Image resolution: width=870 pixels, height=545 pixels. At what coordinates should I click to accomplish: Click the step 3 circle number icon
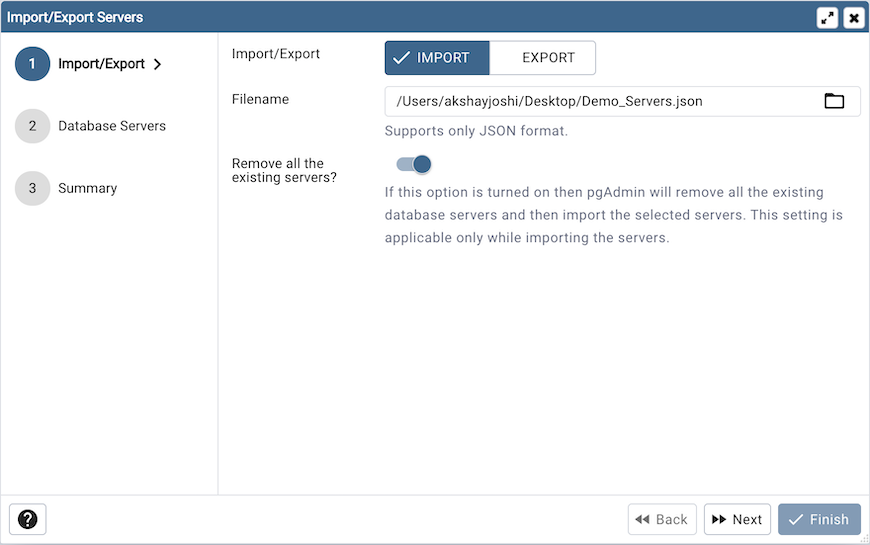click(32, 188)
